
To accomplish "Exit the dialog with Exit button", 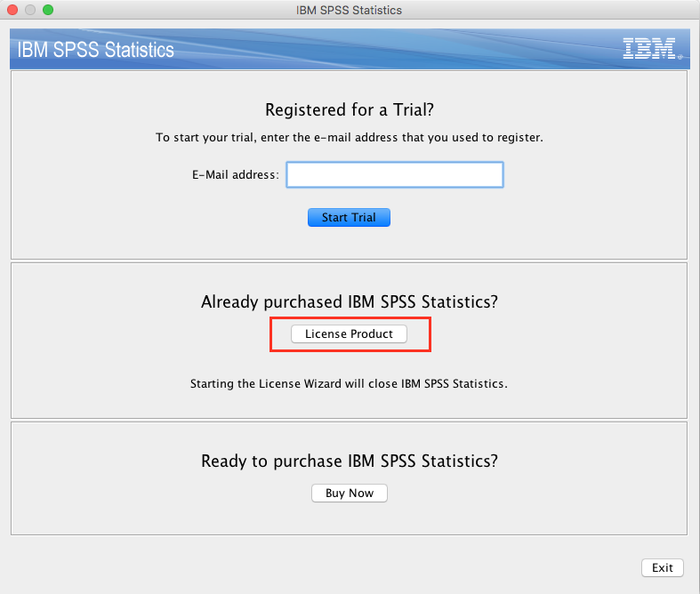I will tap(662, 567).
